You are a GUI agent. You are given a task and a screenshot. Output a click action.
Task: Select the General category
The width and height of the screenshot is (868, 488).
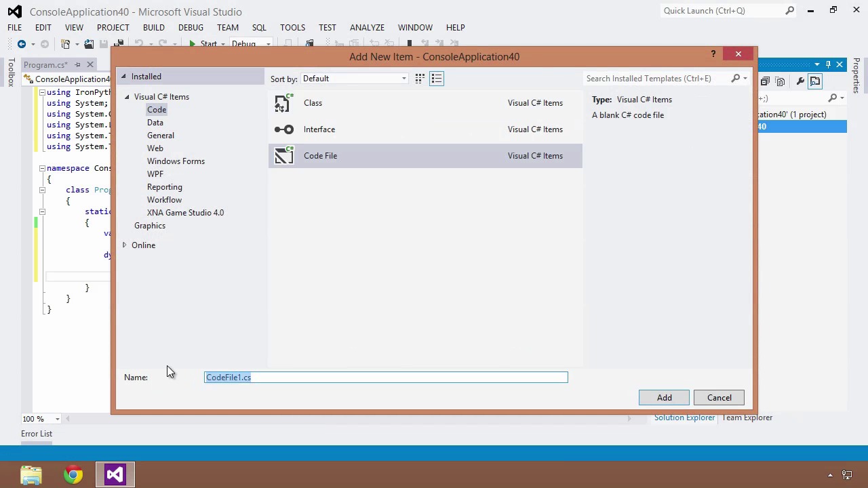tap(161, 136)
